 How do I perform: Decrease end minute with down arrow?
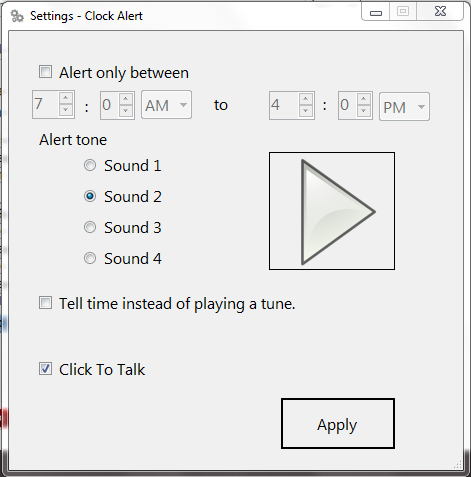pyautogui.click(x=364, y=111)
